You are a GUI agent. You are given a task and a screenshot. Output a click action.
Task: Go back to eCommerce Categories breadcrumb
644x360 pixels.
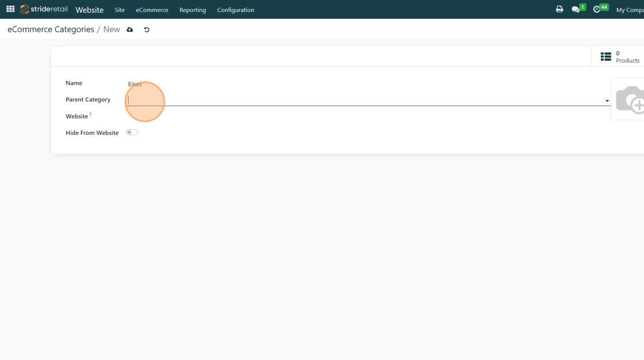pyautogui.click(x=51, y=29)
